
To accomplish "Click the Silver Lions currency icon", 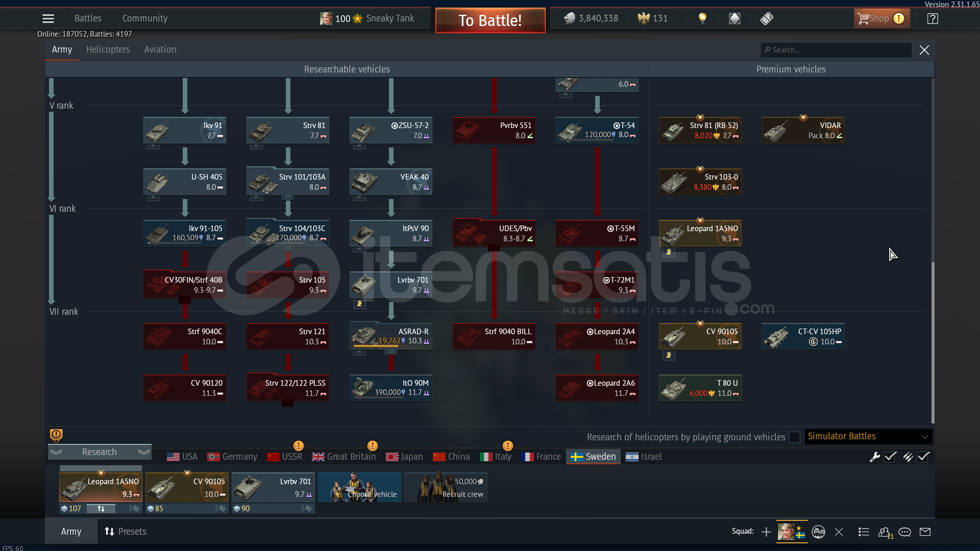I will [569, 19].
